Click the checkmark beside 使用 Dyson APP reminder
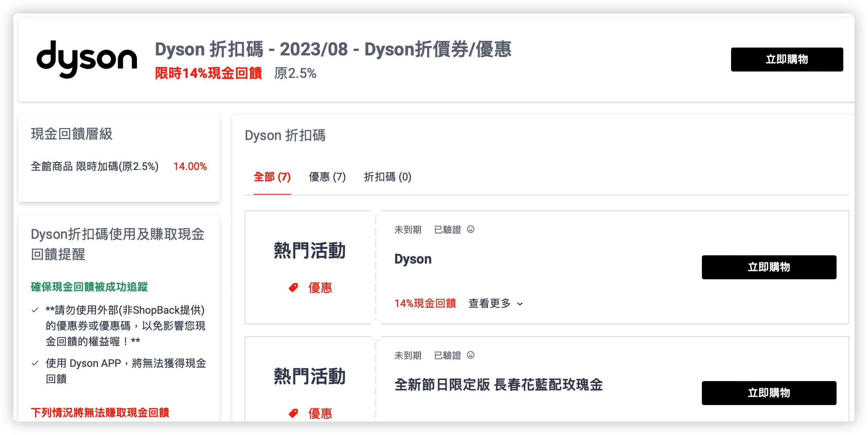Screen dimensions: 868x435 35,363
